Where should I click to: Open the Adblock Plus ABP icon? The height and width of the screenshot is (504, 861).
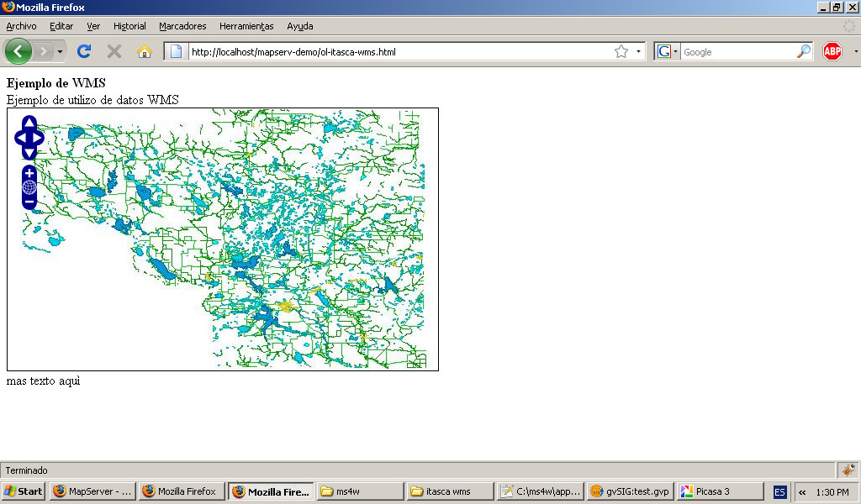(x=832, y=52)
